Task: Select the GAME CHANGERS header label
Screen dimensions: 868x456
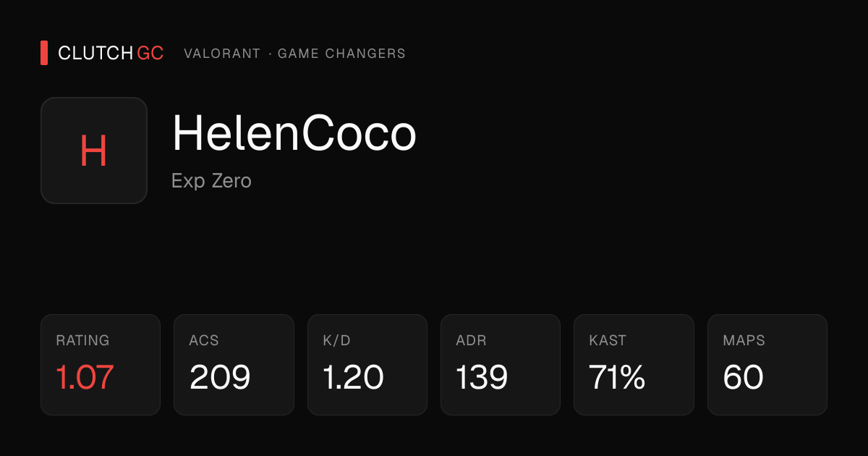Action: point(341,54)
